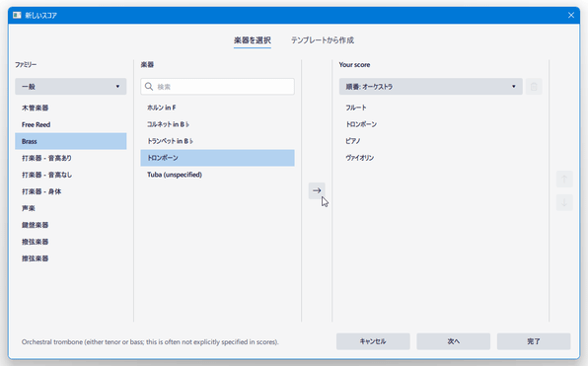Viewport: 588px width, 366px height.
Task: Select ピアノ in Your score
Action: [x=441, y=141]
